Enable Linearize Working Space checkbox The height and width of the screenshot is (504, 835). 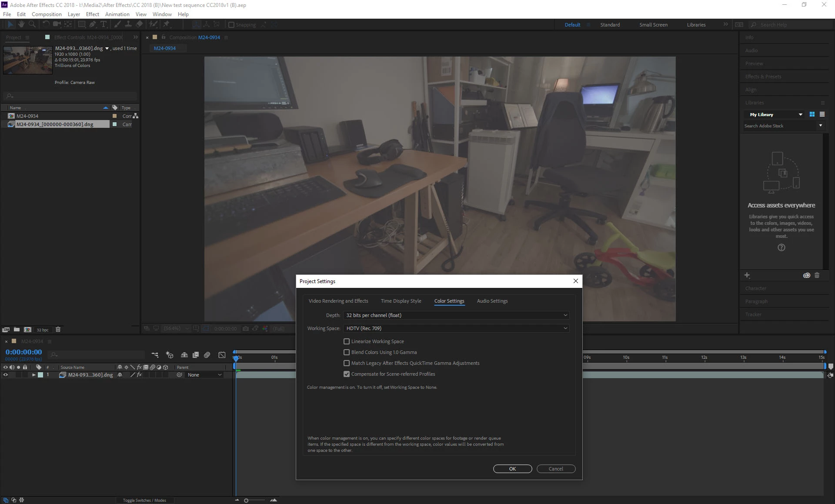(x=347, y=341)
